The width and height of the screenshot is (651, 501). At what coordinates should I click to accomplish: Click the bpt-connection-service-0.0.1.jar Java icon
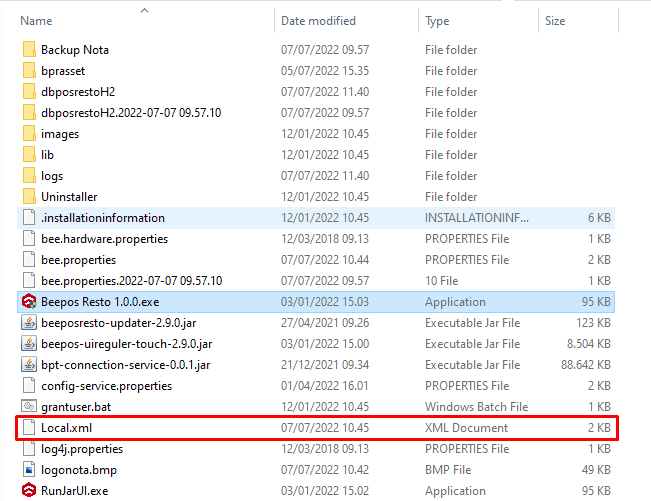tap(29, 364)
